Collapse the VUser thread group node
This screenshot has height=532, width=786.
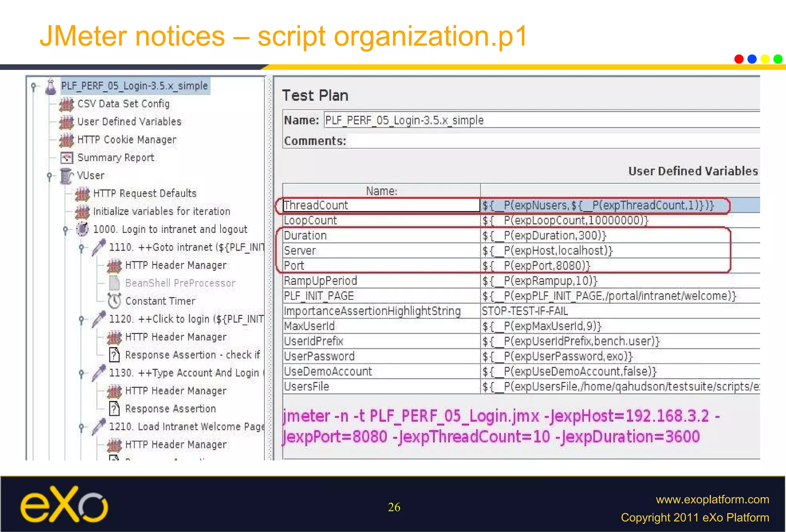click(50, 176)
